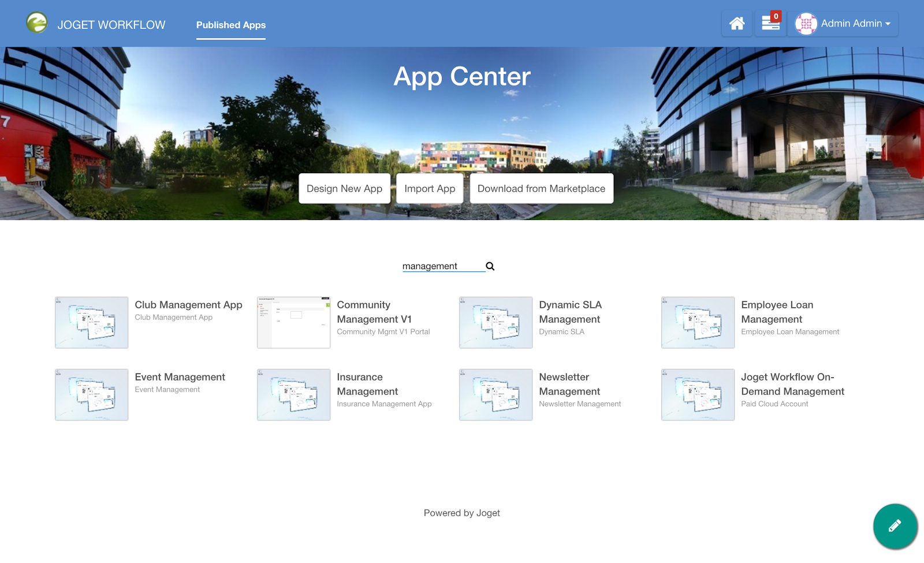This screenshot has height=563, width=924.
Task: Click the Insurance Management App subtitle
Action: [x=385, y=404]
